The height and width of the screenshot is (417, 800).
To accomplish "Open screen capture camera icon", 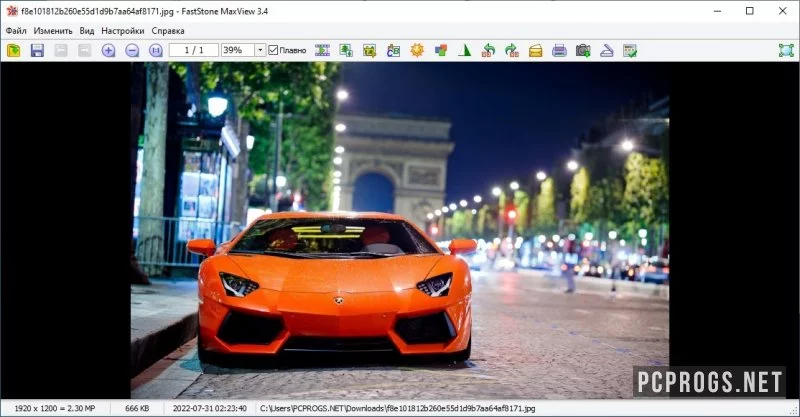I will pos(583,50).
